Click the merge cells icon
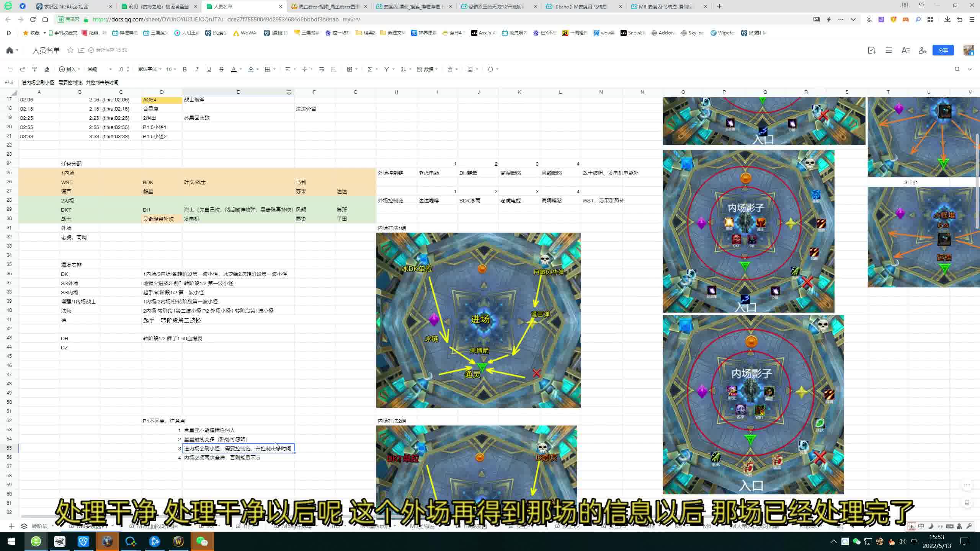This screenshot has height=551, width=980. click(x=333, y=69)
